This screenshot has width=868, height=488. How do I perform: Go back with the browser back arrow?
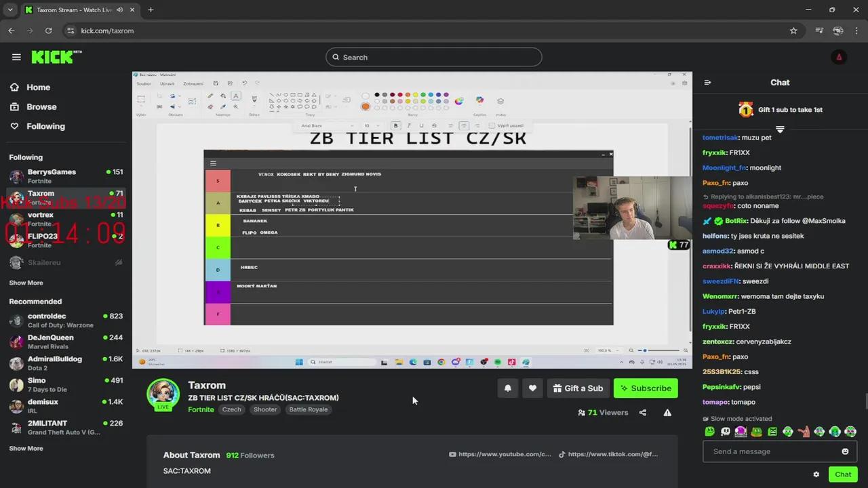pyautogui.click(x=11, y=30)
